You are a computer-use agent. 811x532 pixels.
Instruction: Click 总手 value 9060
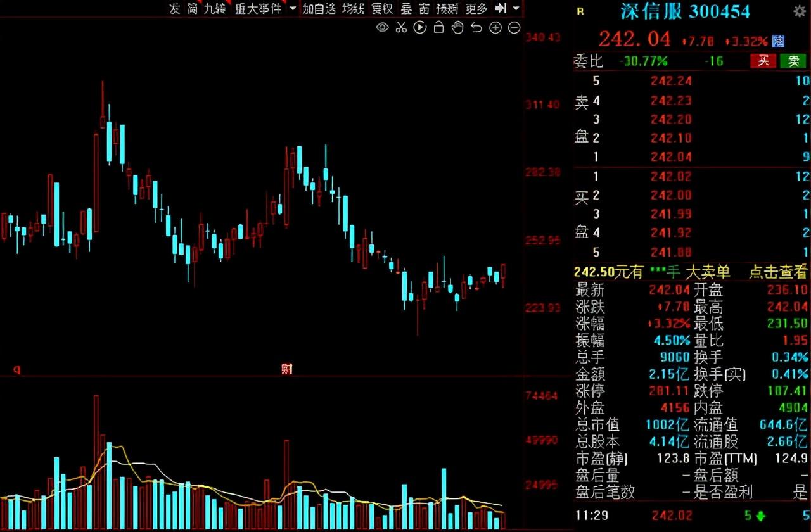(676, 358)
